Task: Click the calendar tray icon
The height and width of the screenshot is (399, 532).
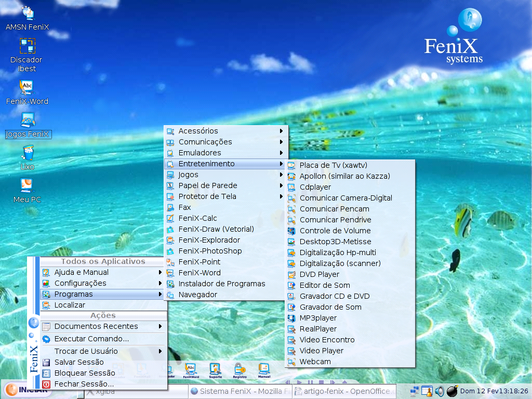Action: (x=427, y=391)
